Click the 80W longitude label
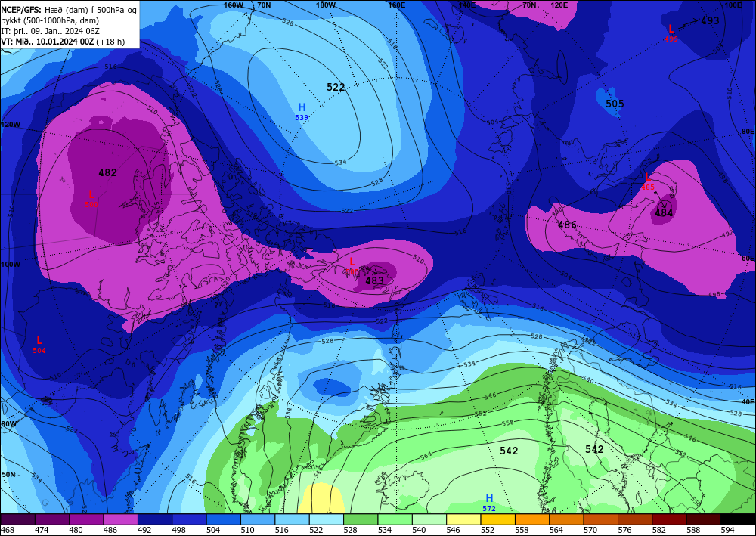Screen dimensions: 756x536 pos(9,423)
